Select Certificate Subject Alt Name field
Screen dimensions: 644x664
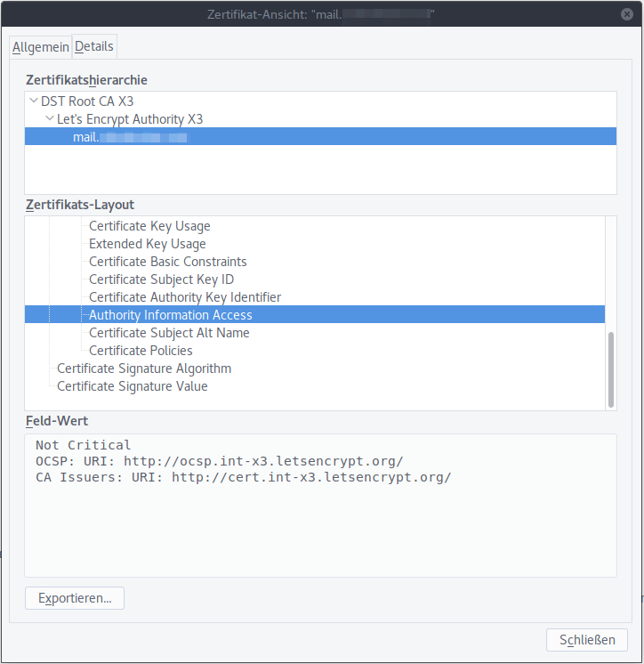click(x=169, y=333)
